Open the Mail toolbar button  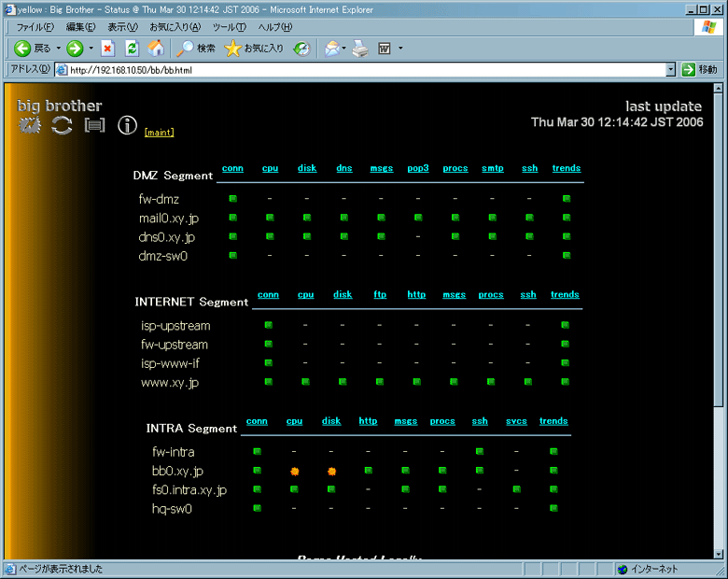[331, 49]
